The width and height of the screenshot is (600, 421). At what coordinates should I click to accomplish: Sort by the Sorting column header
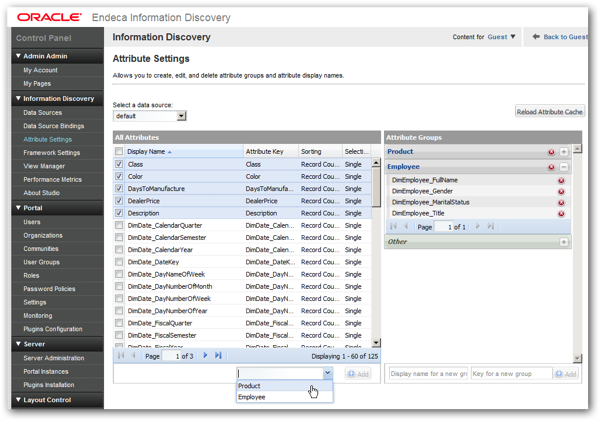320,152
